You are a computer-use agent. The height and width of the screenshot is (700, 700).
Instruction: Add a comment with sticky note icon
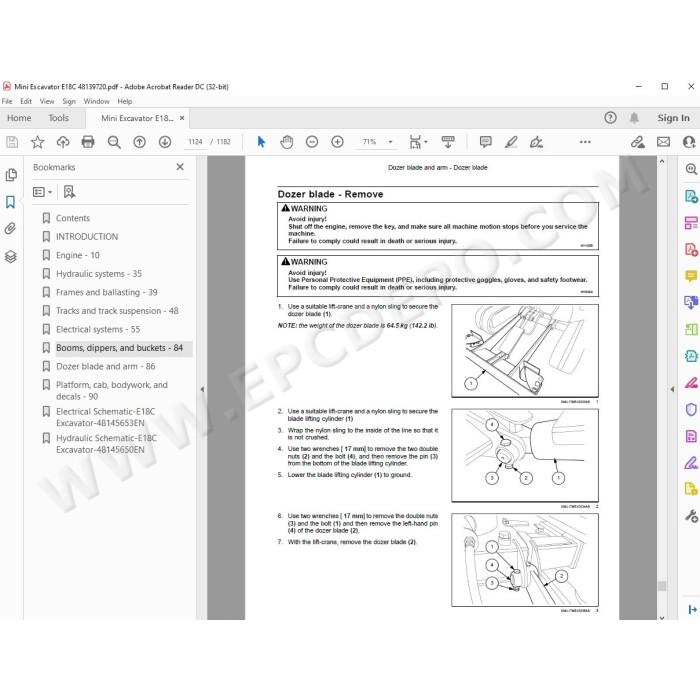[486, 142]
